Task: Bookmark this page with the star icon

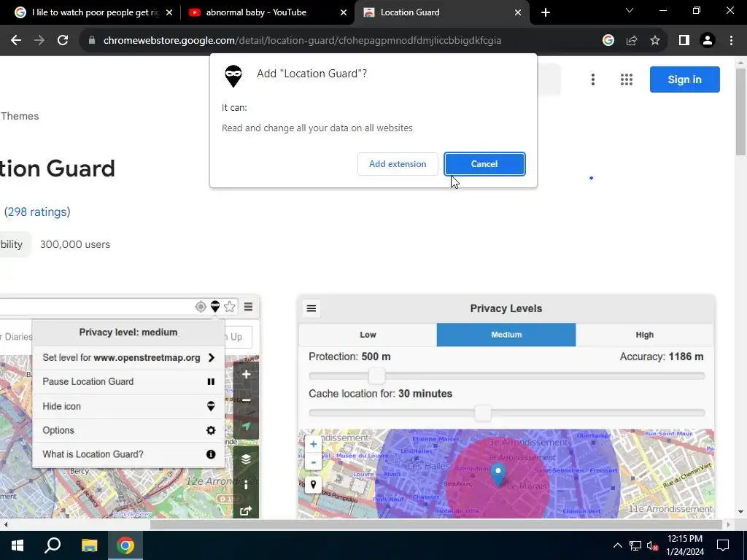Action: [655, 41]
